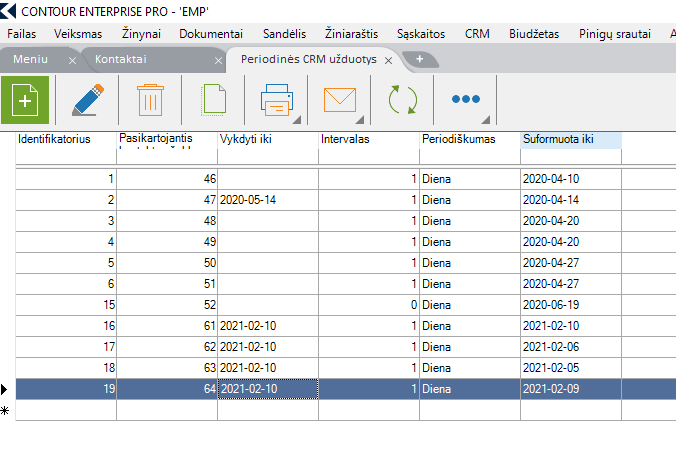676x466 pixels.
Task: Close the Meniu tab
Action: pos(72,60)
